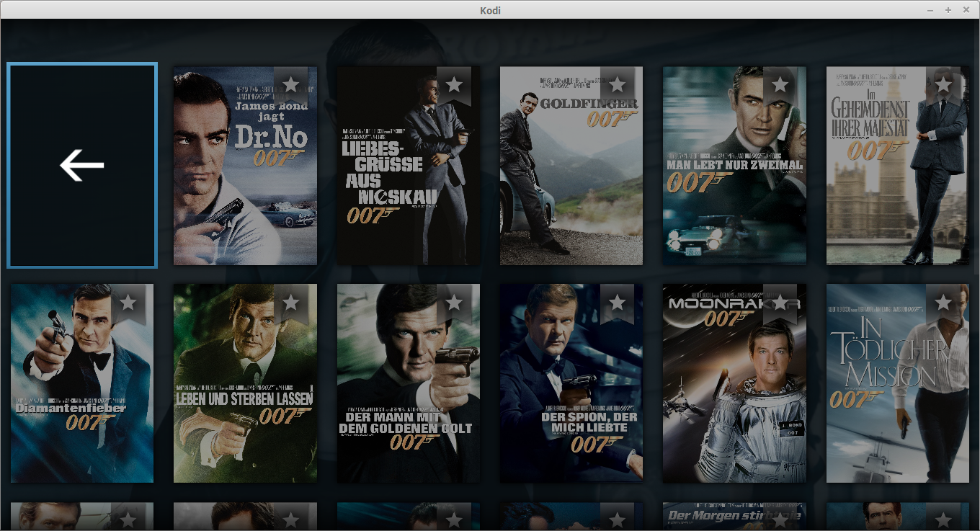Maximize the Kodi window
This screenshot has width=980, height=531.
tap(948, 10)
